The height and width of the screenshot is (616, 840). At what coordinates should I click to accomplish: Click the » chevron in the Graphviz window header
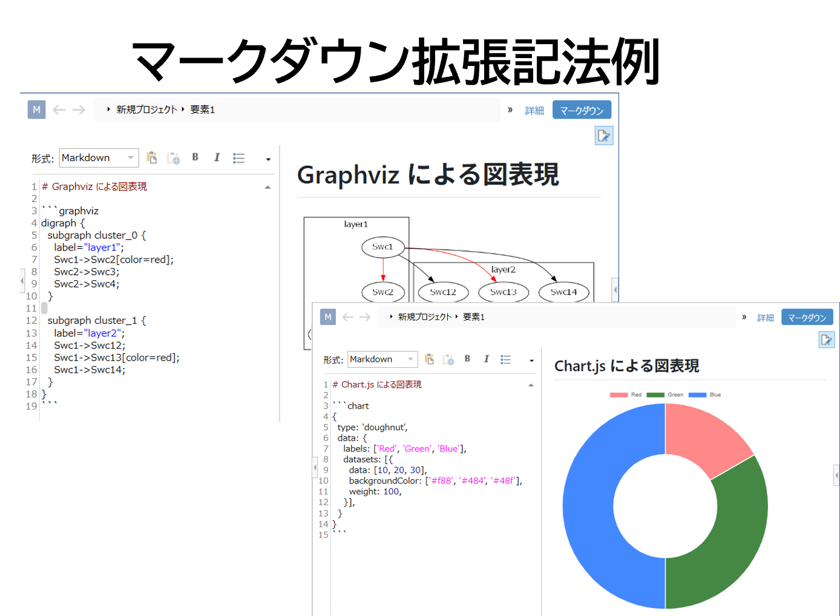tap(510, 110)
